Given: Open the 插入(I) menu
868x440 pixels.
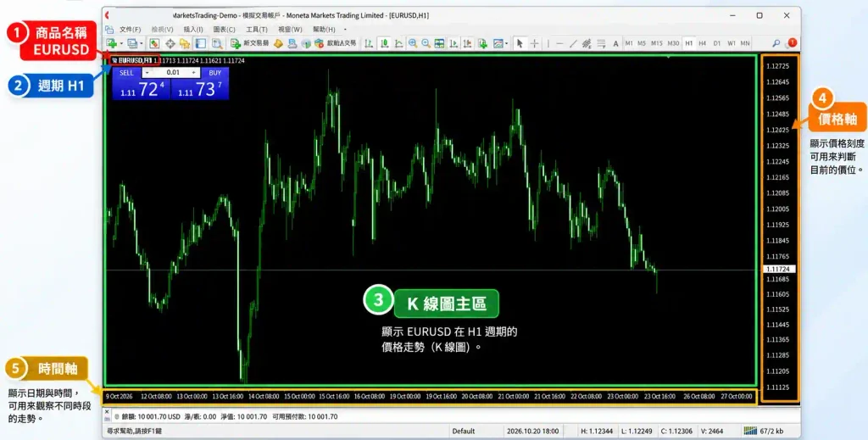Looking at the screenshot, I should (x=193, y=30).
